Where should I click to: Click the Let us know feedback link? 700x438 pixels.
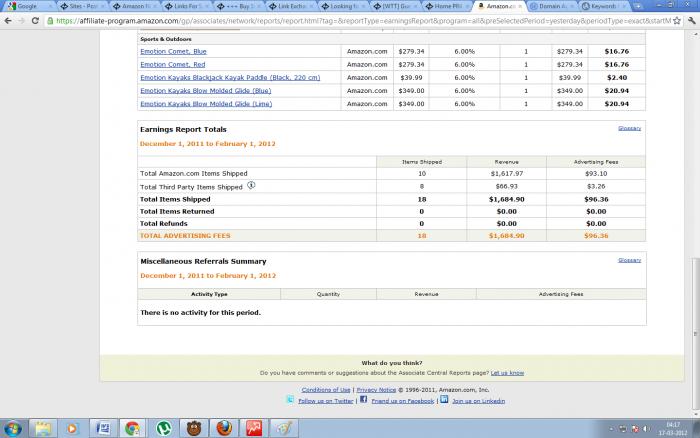coord(507,373)
